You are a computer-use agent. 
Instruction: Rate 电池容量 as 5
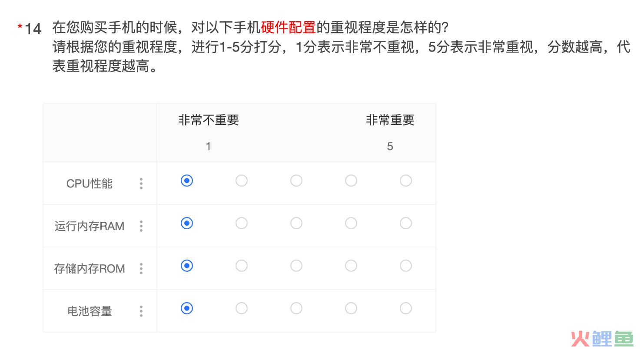click(406, 308)
